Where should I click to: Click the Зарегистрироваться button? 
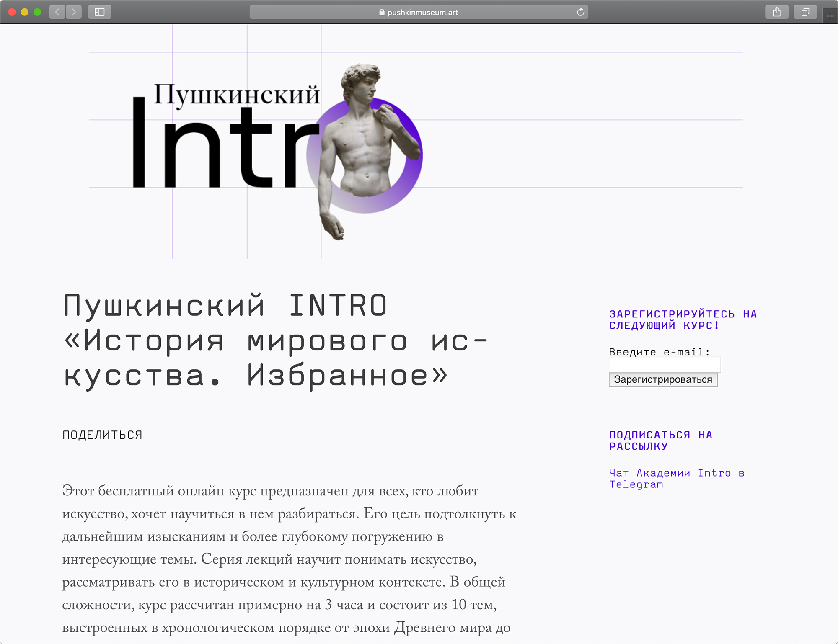click(663, 380)
